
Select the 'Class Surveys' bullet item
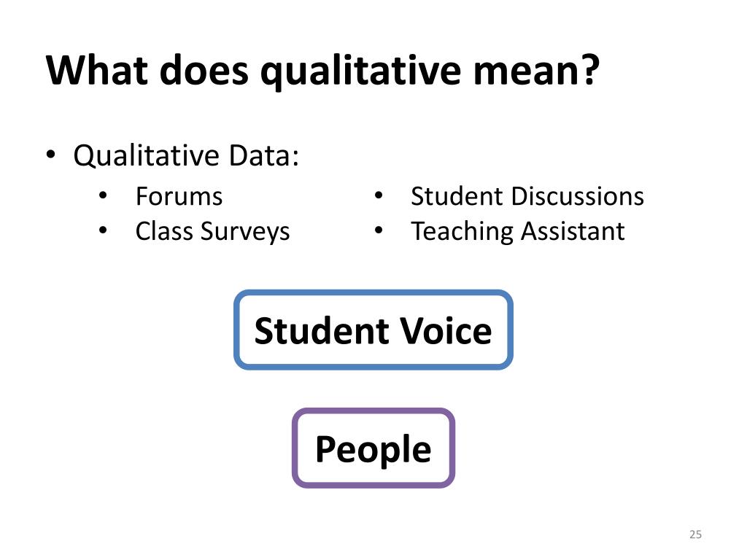pos(212,232)
